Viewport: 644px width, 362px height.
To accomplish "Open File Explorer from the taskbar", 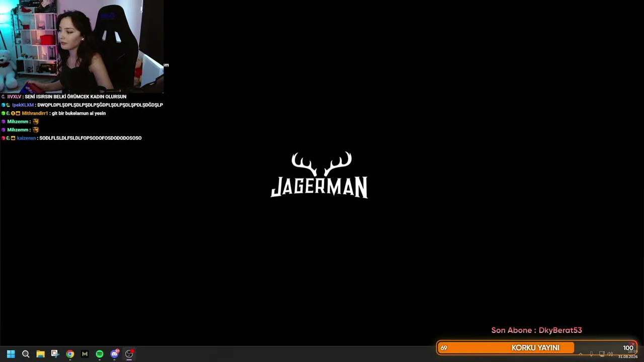I will tap(40, 354).
